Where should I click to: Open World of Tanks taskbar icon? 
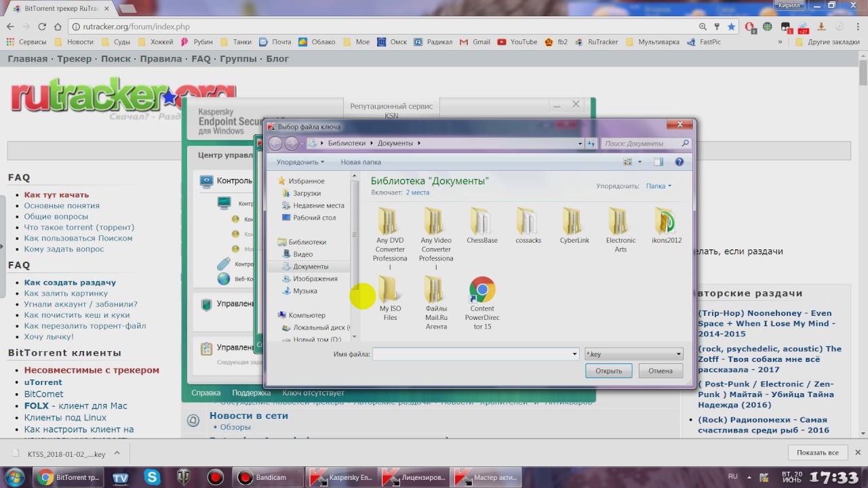(183, 477)
